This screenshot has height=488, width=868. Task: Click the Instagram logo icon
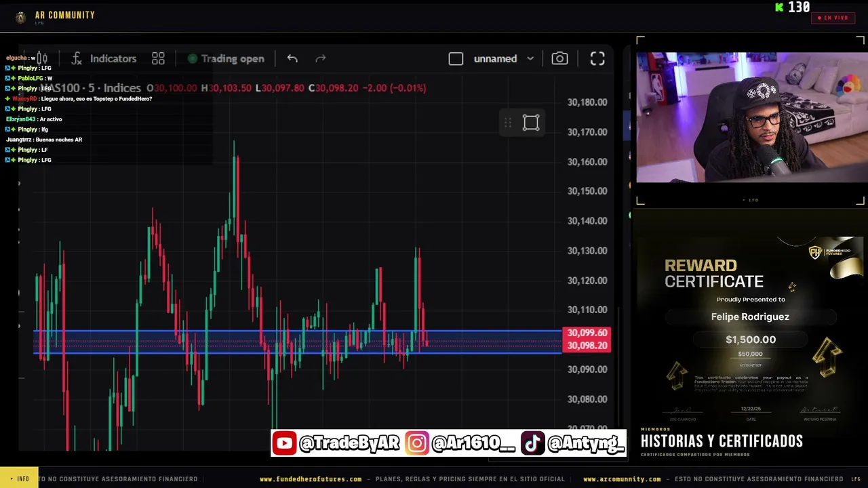(x=417, y=443)
